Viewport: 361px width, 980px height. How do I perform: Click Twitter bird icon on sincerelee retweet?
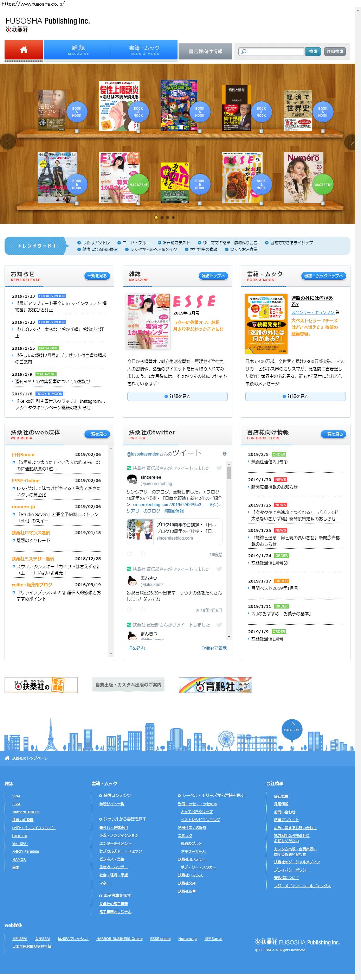click(x=219, y=468)
